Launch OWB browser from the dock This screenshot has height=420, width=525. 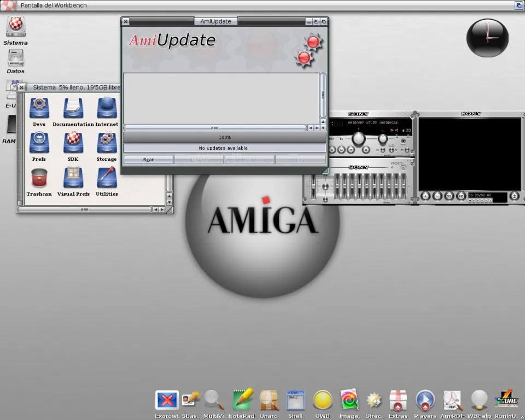pyautogui.click(x=322, y=400)
